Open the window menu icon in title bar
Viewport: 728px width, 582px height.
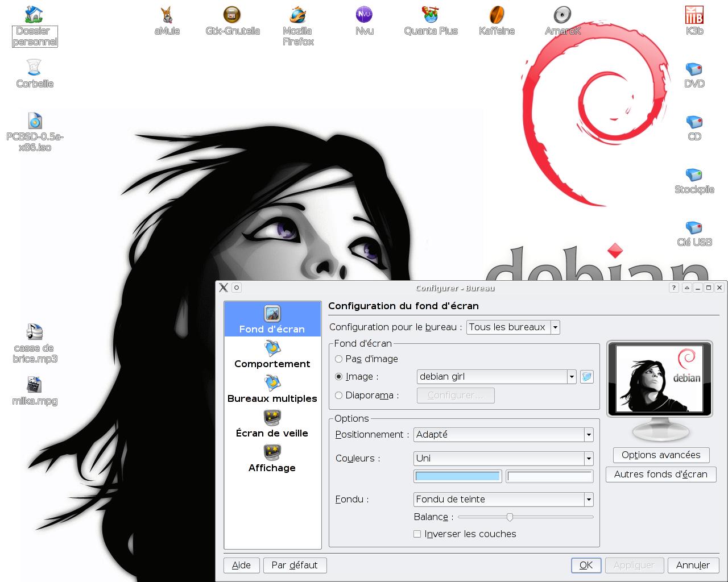[224, 288]
